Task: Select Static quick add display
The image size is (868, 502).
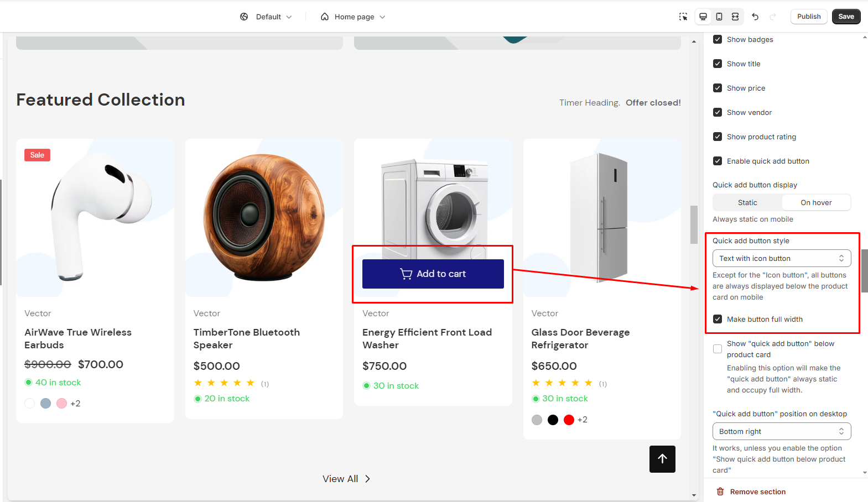Action: coord(747,202)
